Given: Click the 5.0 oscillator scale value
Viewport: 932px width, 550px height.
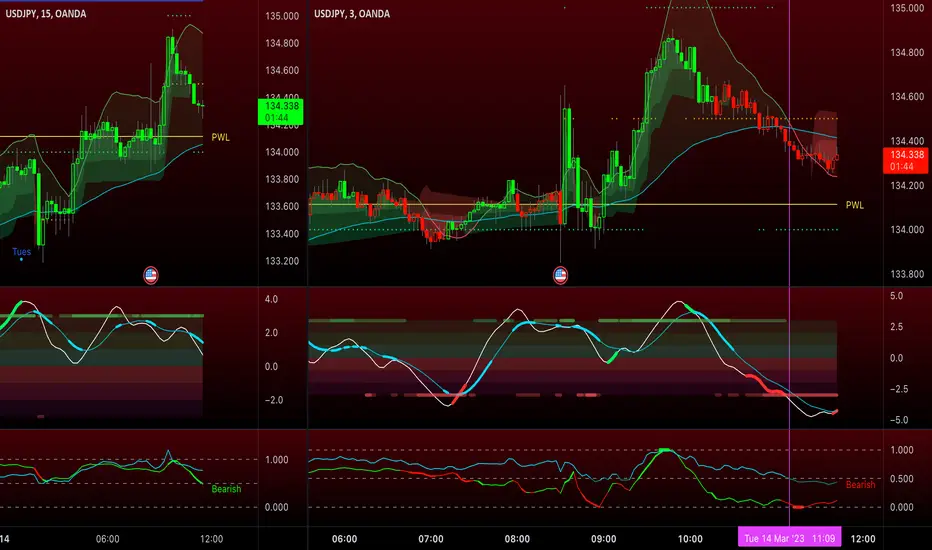Looking at the screenshot, I should (x=896, y=296).
